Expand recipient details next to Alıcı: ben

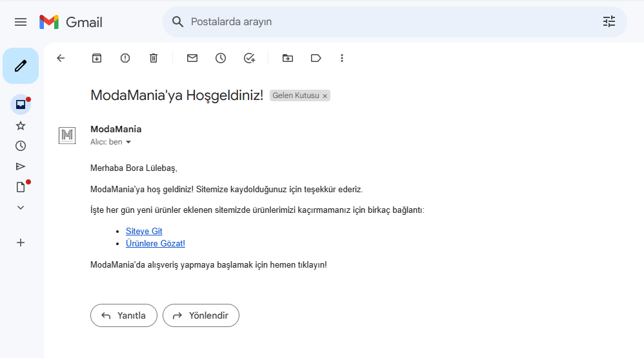(128, 142)
